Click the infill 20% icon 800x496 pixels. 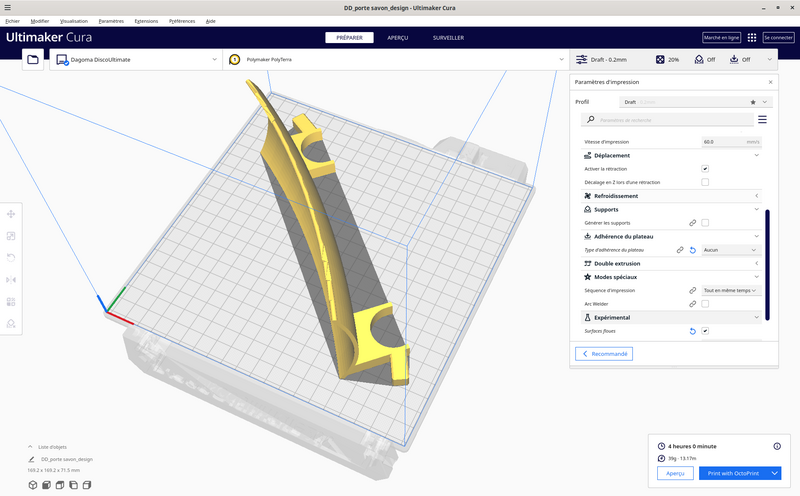tap(660, 60)
